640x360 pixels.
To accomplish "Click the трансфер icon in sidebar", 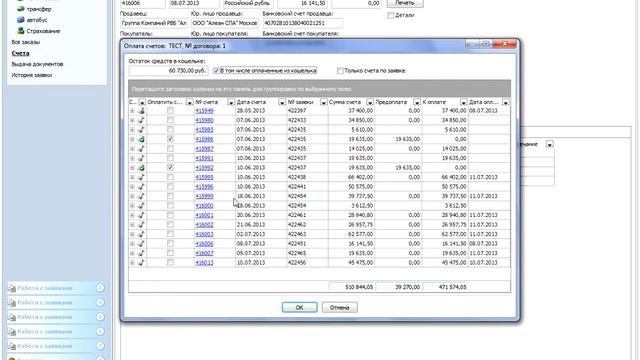I will [20, 9].
